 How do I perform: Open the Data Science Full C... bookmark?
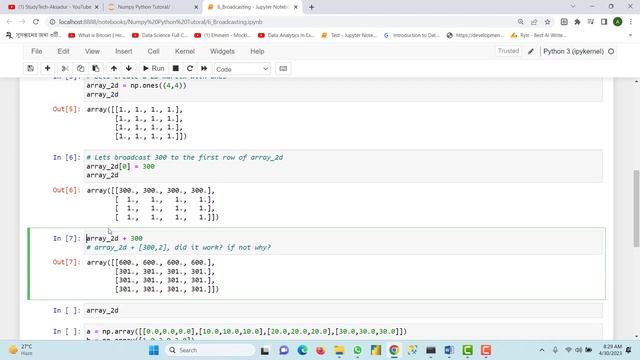click(160, 36)
